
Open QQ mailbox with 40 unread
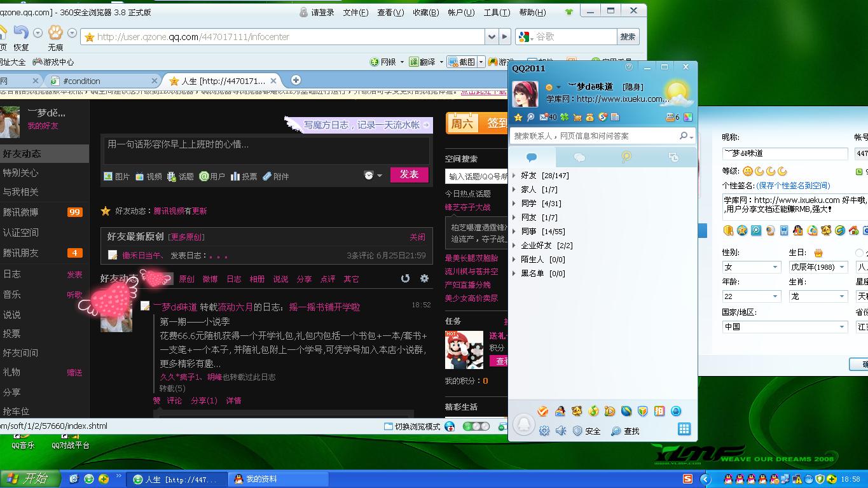click(548, 117)
